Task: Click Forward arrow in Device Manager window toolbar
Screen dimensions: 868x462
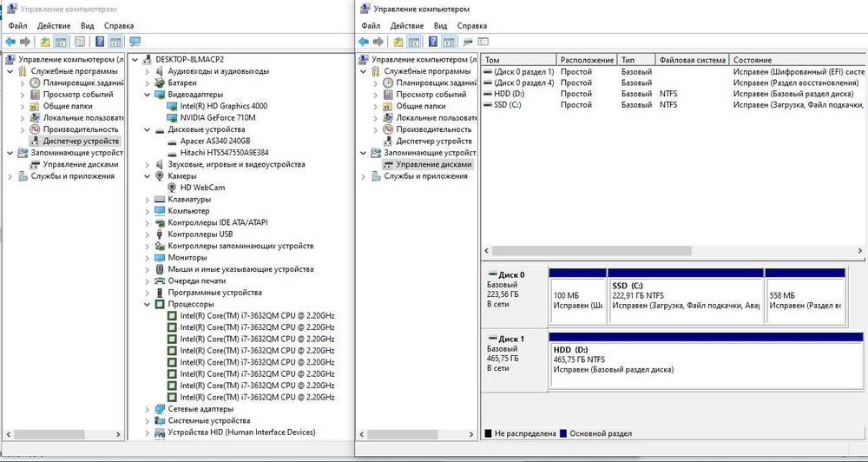Action: (x=25, y=42)
